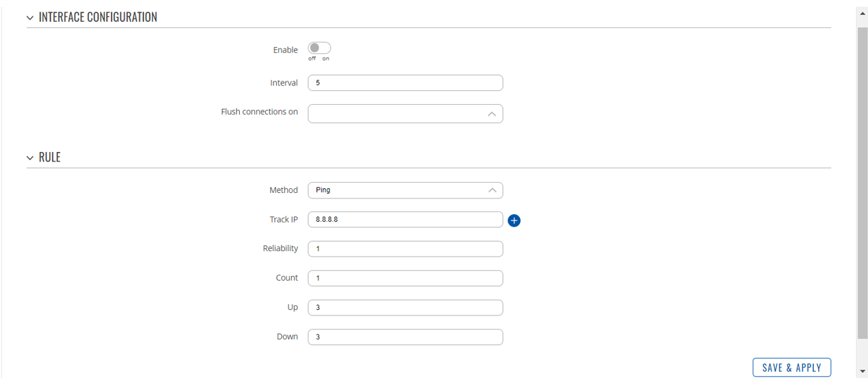Collapse the Rule section chevron
Screen dimensions: 868x386
pos(30,158)
